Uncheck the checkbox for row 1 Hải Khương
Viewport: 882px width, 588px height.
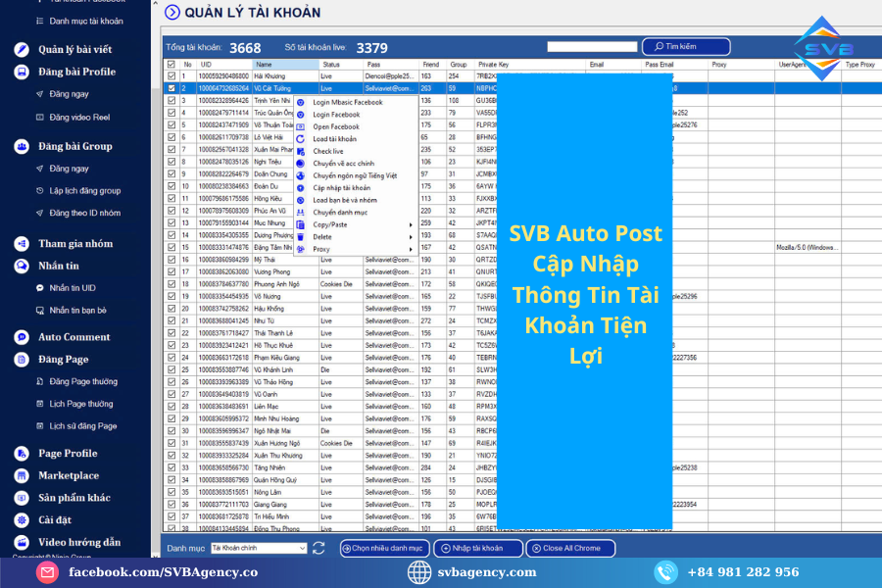coord(171,75)
